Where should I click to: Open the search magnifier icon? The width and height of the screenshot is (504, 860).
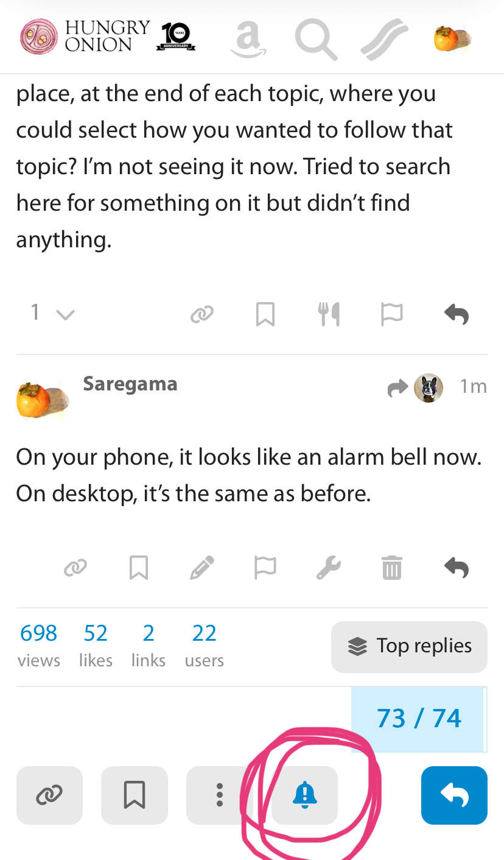click(315, 39)
